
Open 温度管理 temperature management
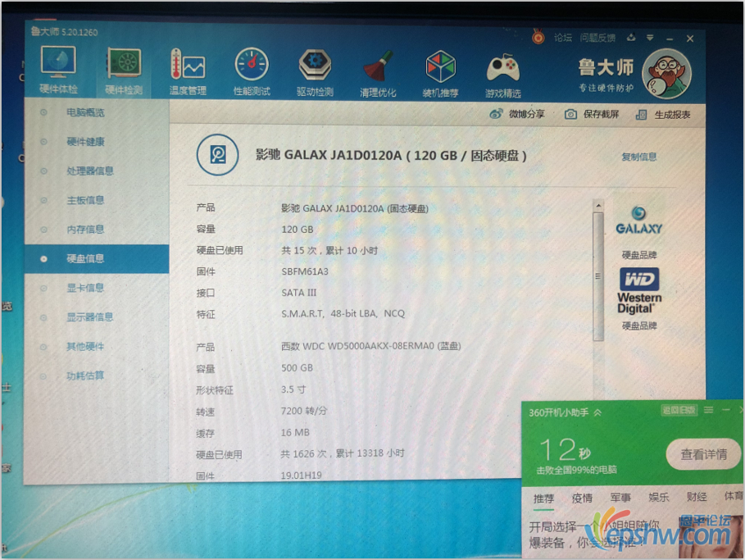click(188, 71)
